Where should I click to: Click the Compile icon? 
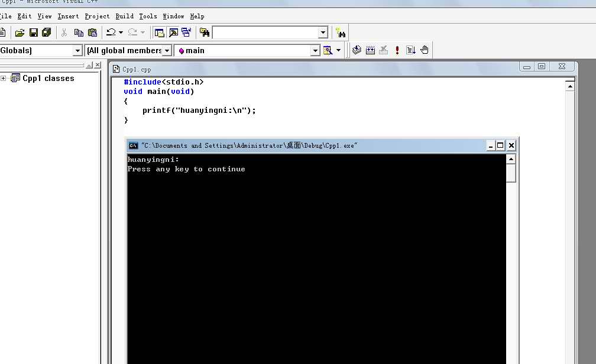[x=357, y=50]
